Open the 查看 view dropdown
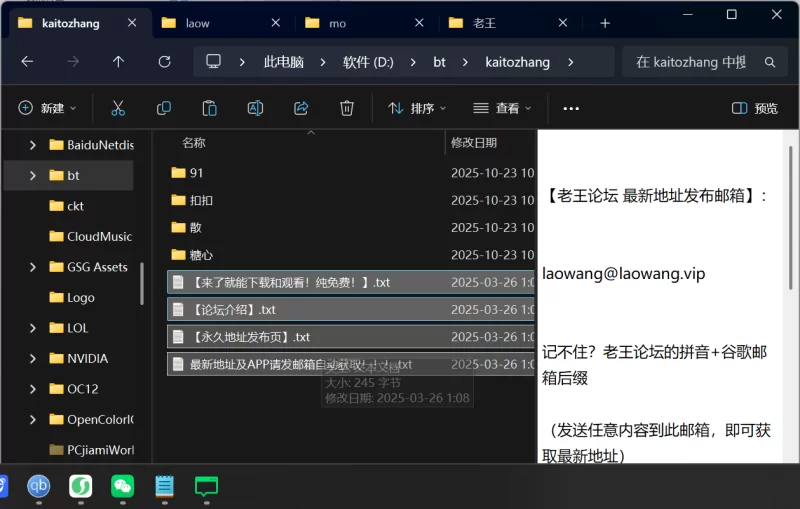 pos(502,108)
